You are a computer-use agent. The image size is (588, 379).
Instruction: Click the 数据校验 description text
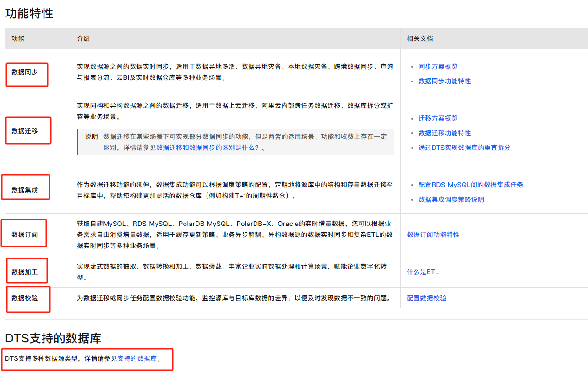point(235,298)
